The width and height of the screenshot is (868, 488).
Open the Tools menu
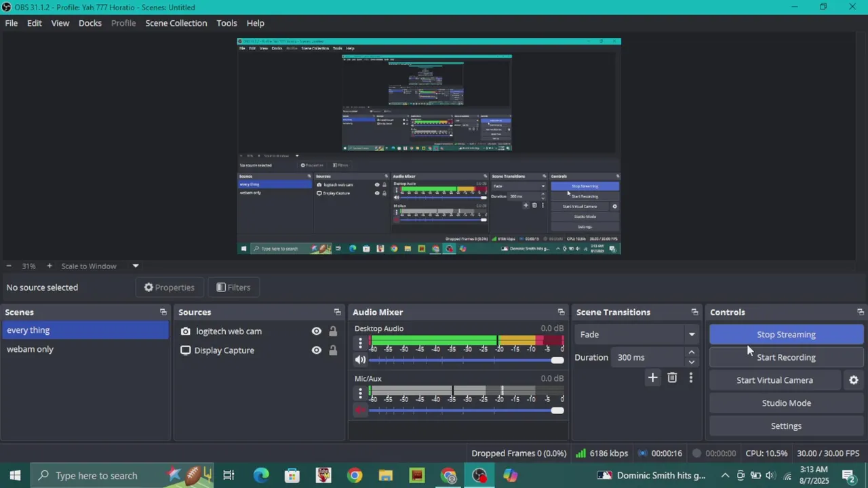tap(226, 23)
